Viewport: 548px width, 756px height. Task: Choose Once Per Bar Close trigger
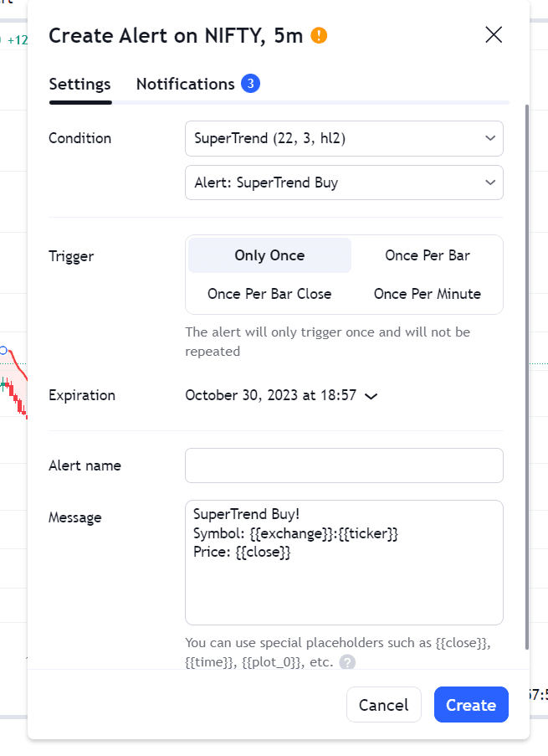[269, 294]
